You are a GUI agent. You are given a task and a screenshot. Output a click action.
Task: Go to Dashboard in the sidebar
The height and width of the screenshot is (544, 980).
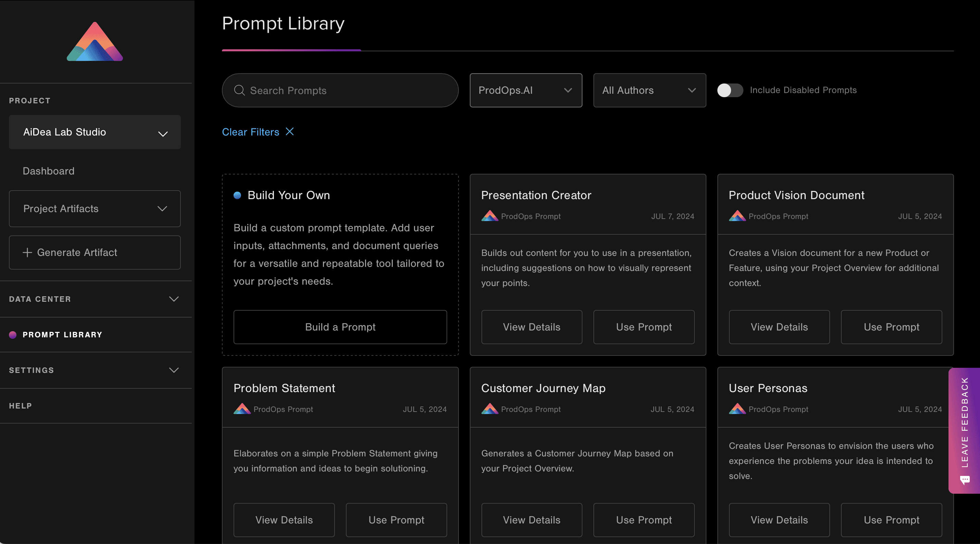(49, 171)
